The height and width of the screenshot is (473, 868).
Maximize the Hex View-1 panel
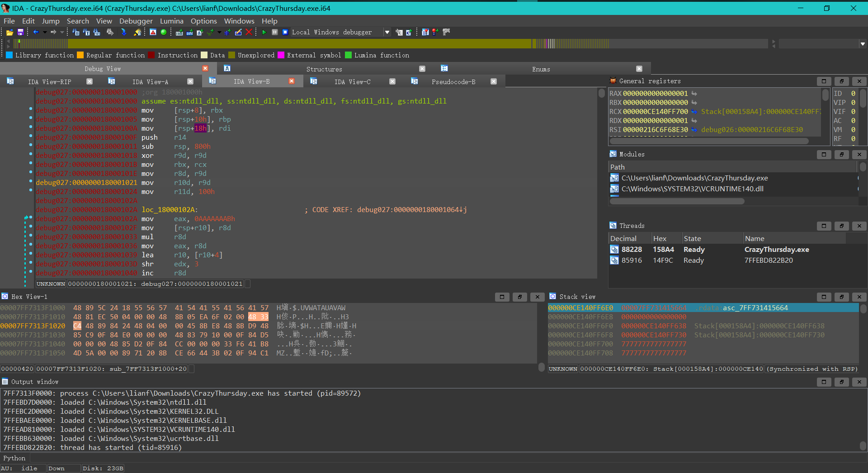[x=502, y=297]
